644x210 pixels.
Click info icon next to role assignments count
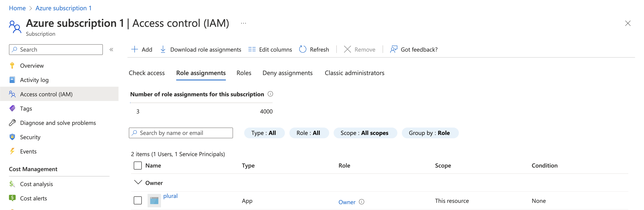tap(270, 94)
